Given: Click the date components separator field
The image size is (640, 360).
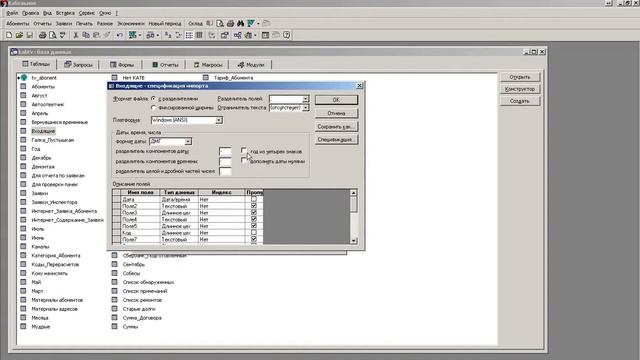Looking at the screenshot, I should [225, 151].
